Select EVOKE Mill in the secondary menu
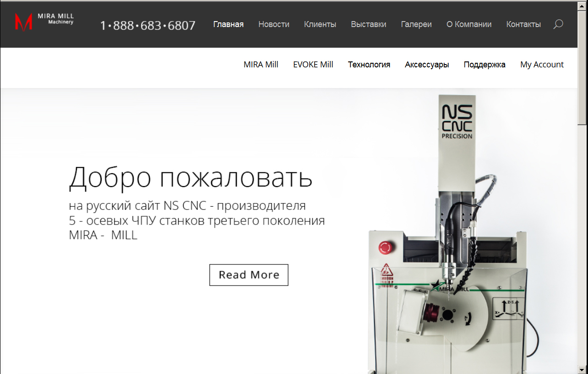Image resolution: width=588 pixels, height=374 pixels. (x=313, y=65)
